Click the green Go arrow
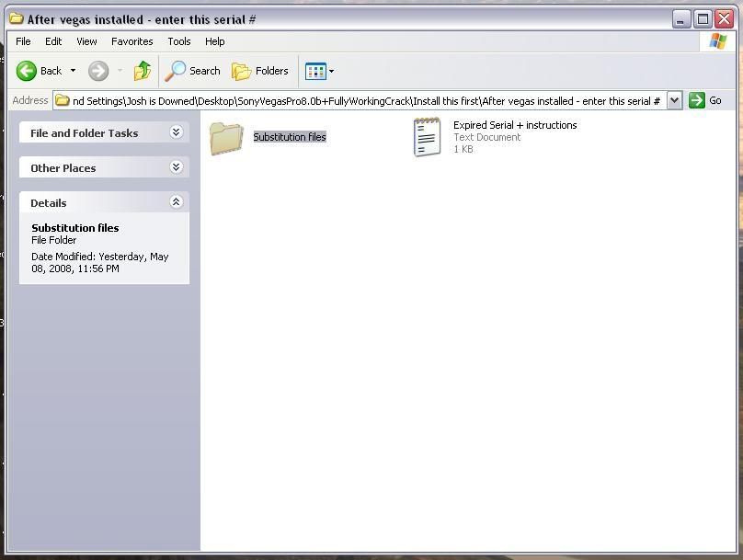This screenshot has width=743, height=560. coord(697,100)
